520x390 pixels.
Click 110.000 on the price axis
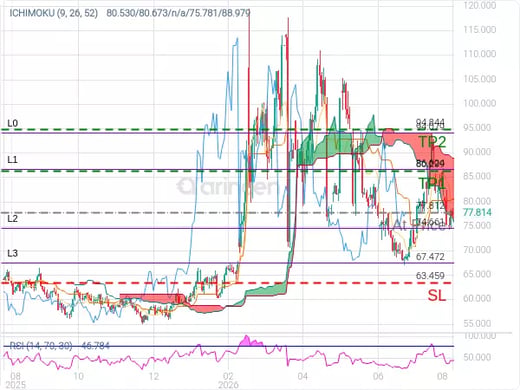click(x=479, y=54)
